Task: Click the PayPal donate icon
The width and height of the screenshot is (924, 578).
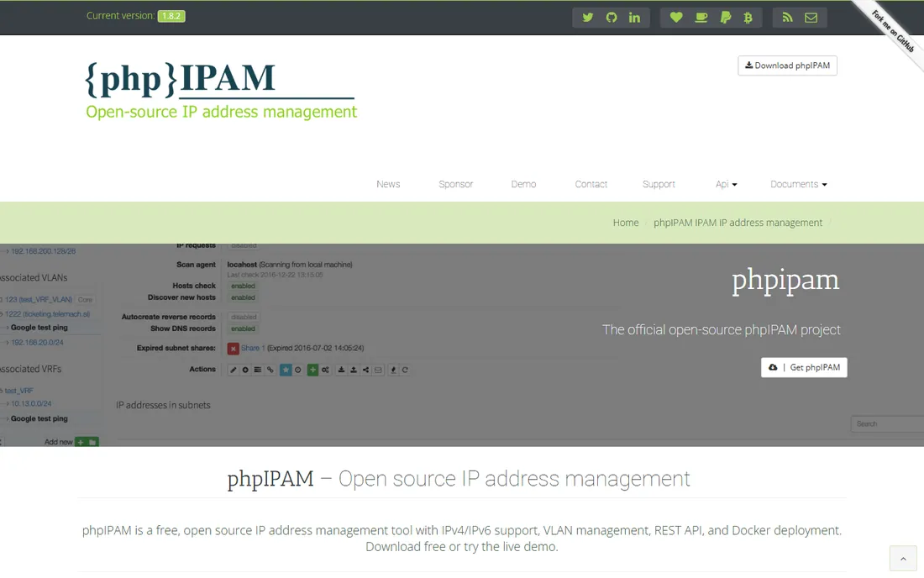Action: [726, 17]
